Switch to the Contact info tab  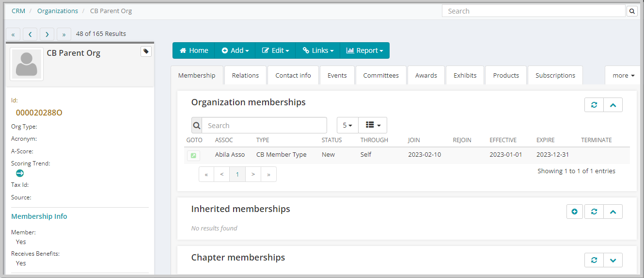[x=293, y=75]
